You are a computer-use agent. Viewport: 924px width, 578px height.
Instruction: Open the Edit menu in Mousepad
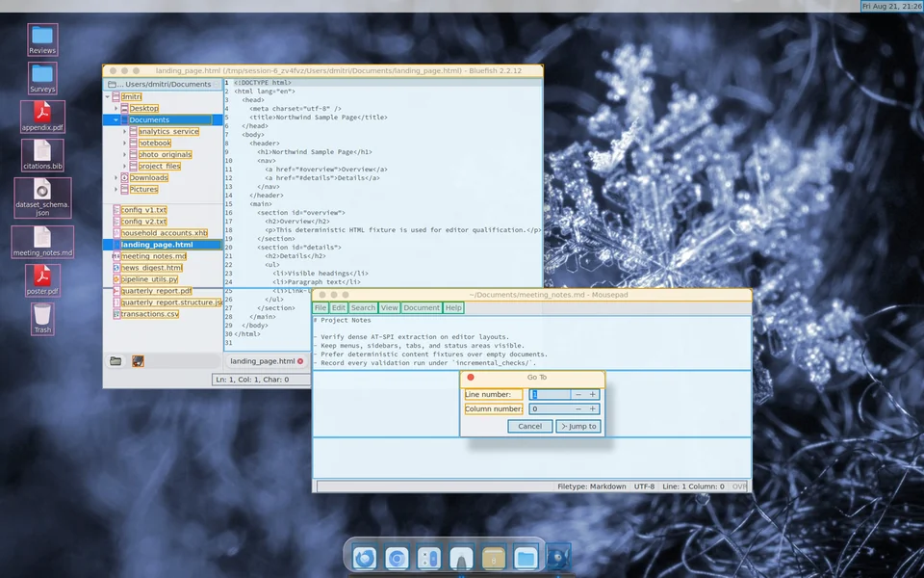(338, 308)
